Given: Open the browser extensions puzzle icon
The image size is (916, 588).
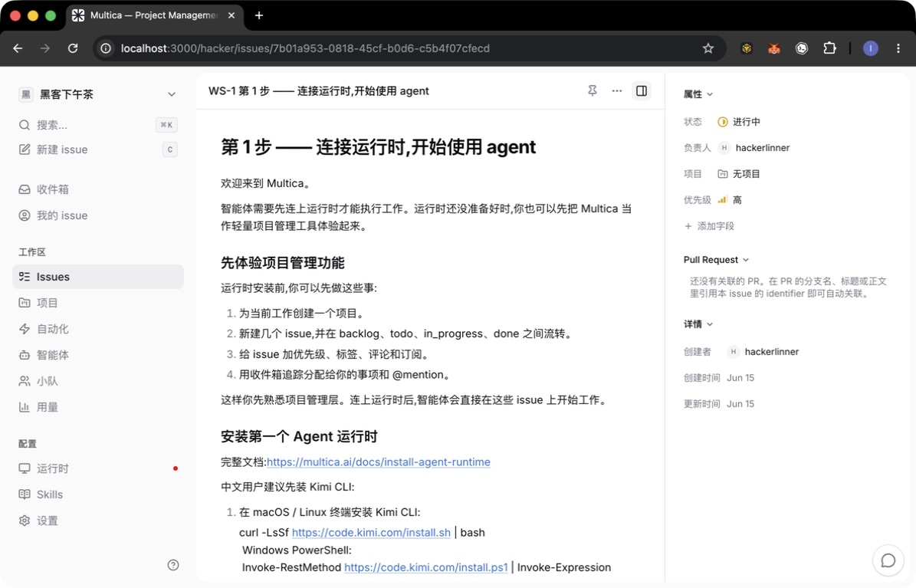Looking at the screenshot, I should tap(829, 48).
